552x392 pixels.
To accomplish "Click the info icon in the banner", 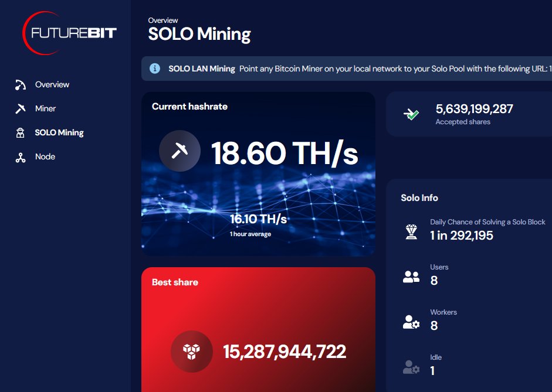I will coord(154,69).
